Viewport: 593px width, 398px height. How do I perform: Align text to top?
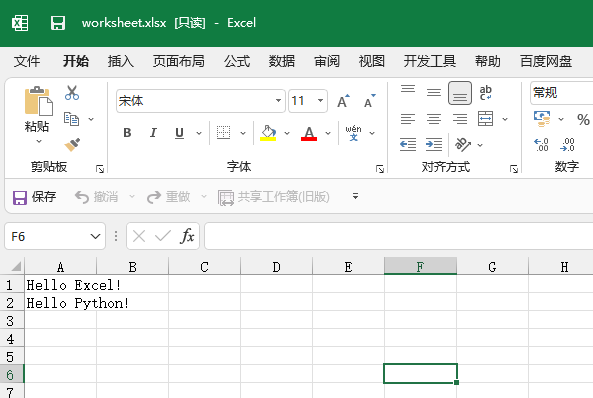click(x=408, y=89)
